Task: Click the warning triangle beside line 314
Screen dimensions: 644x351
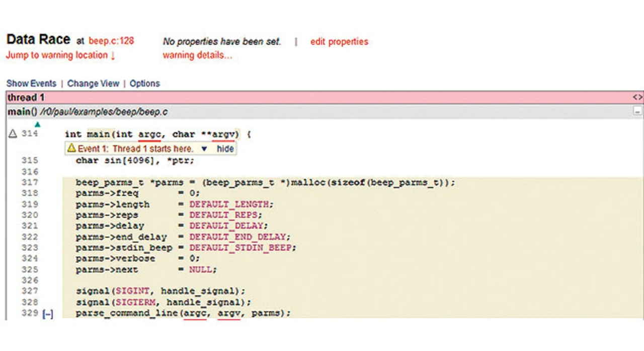Action: click(x=13, y=134)
